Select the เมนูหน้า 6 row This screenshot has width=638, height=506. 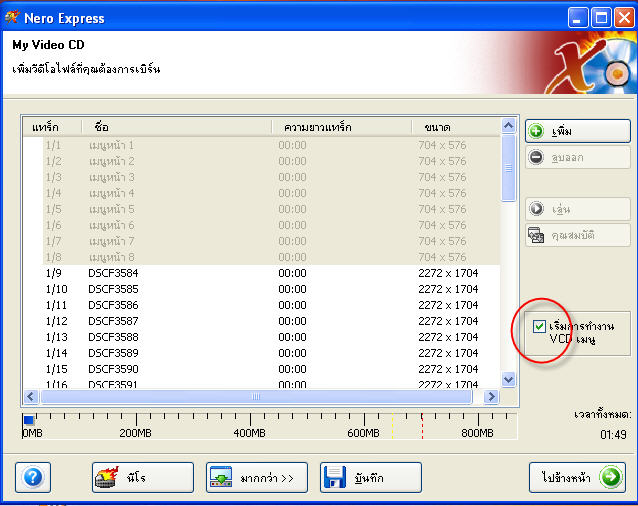pos(261,225)
